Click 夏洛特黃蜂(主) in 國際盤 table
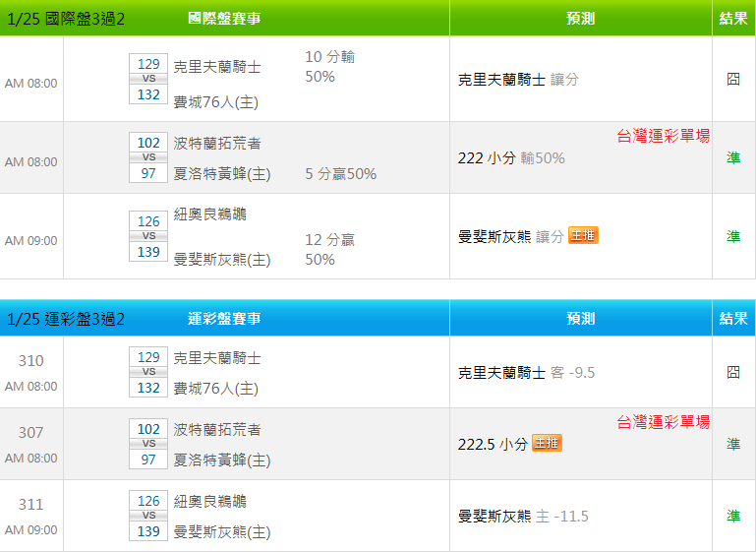 point(222,174)
